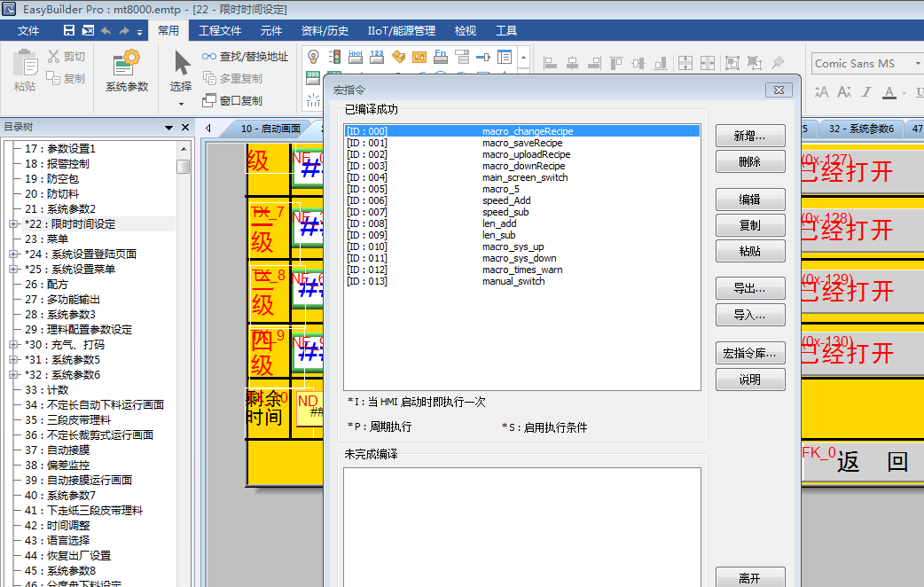Expand tree node 30 充气、打码
This screenshot has height=587, width=924.
tap(13, 345)
